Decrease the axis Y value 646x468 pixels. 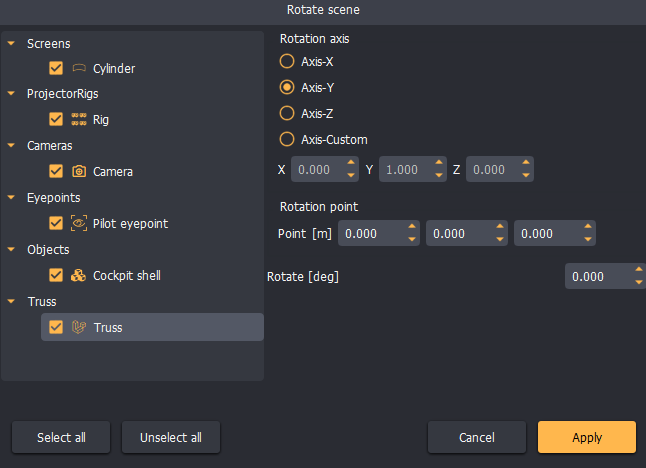click(x=439, y=176)
